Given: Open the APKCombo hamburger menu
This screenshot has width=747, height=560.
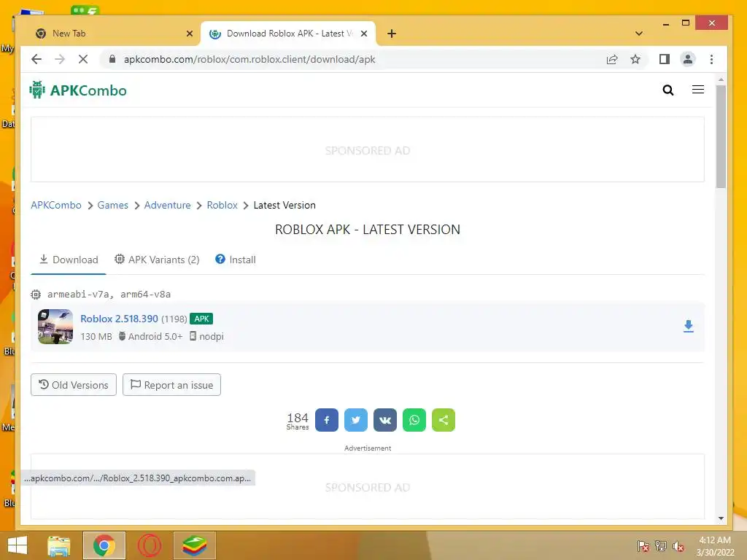Looking at the screenshot, I should [698, 90].
